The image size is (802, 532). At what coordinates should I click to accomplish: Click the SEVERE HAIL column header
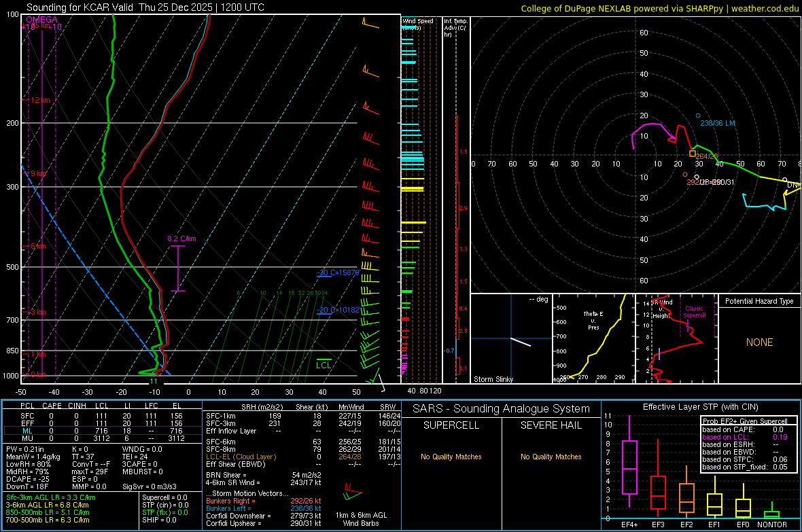[x=551, y=425]
